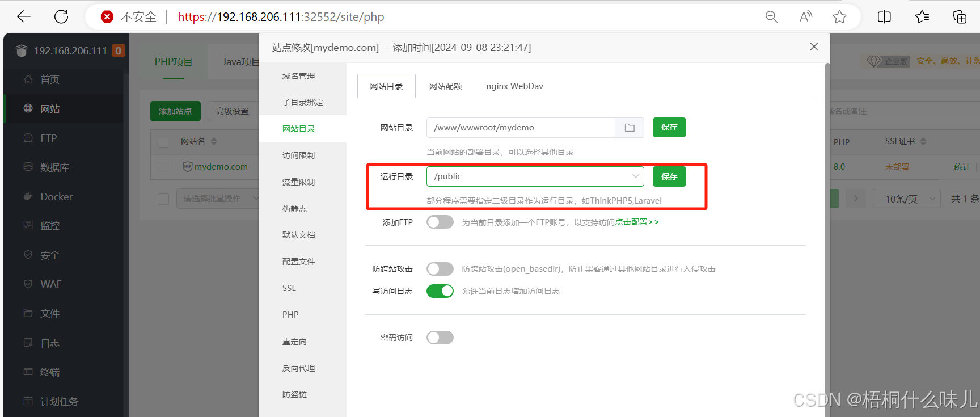Sort by SSL证书 column arrows
Viewport: 980px width, 417px height.
(x=923, y=141)
